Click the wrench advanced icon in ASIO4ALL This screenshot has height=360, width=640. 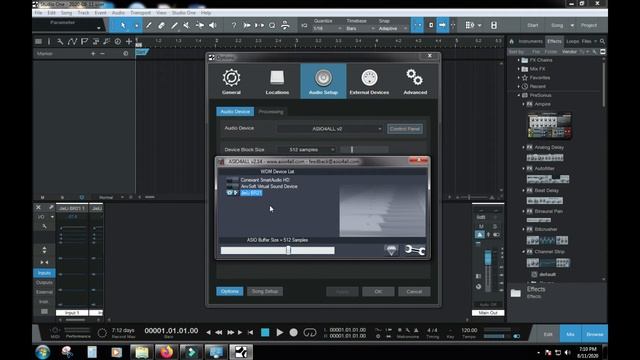(x=414, y=250)
